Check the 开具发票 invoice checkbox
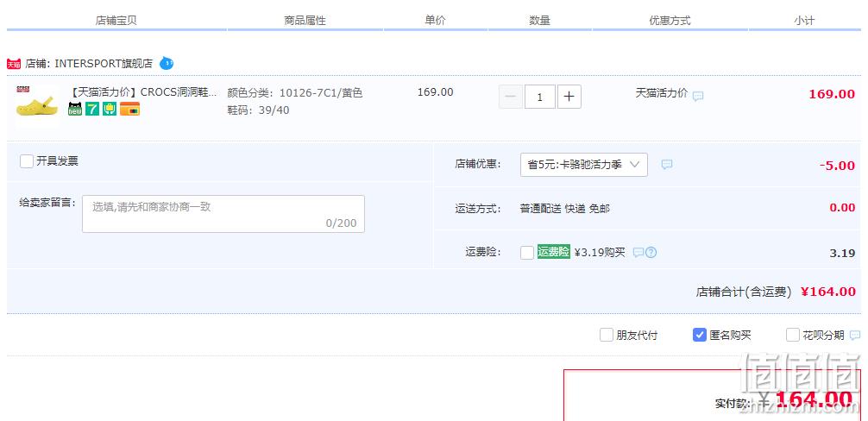The width and height of the screenshot is (868, 421). point(27,161)
